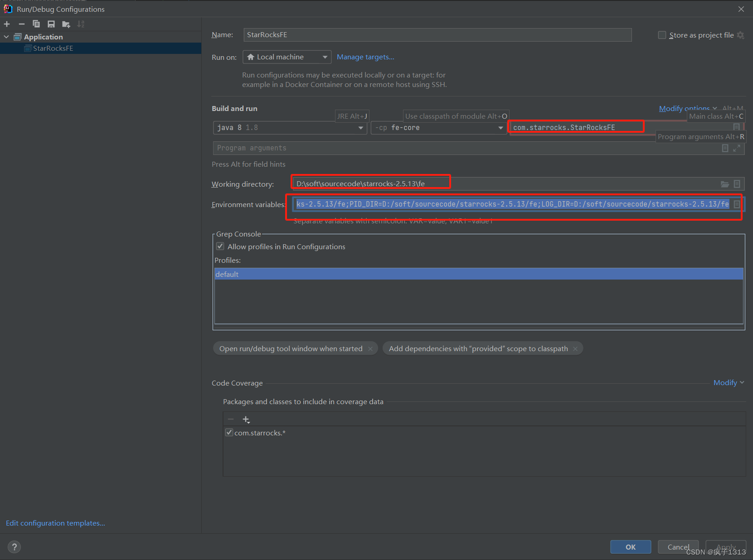Sort configurations alphabetically
This screenshot has width=753, height=560.
[x=81, y=24]
